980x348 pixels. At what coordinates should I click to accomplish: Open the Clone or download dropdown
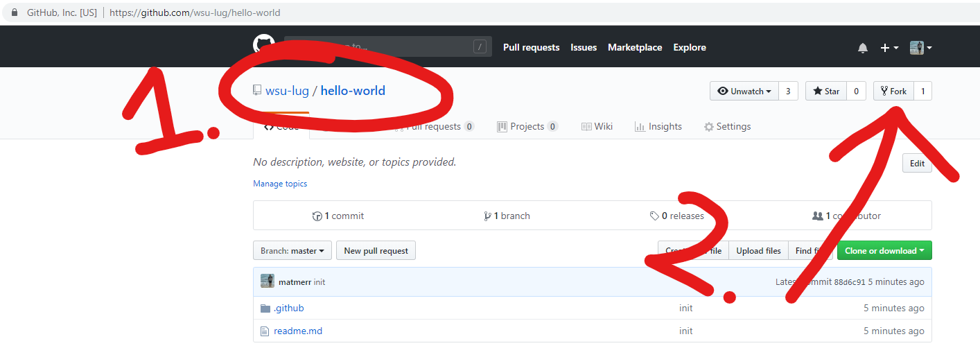[884, 250]
